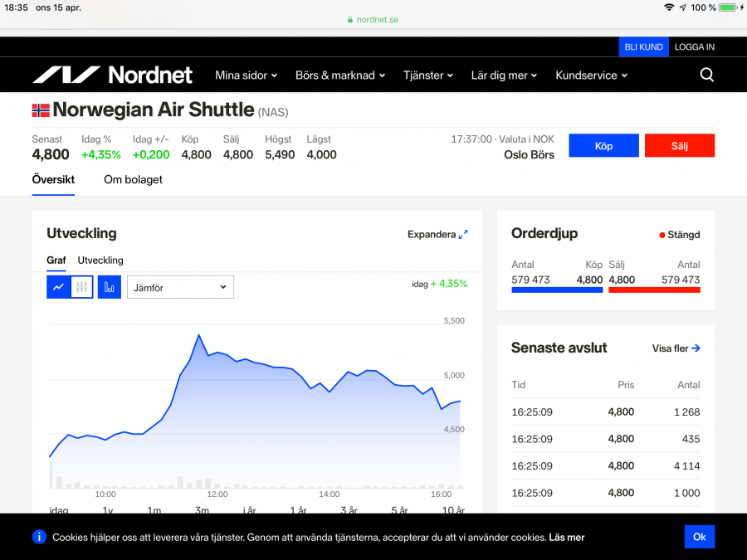Click the Nordnet logo
The image size is (747, 560).
[112, 75]
